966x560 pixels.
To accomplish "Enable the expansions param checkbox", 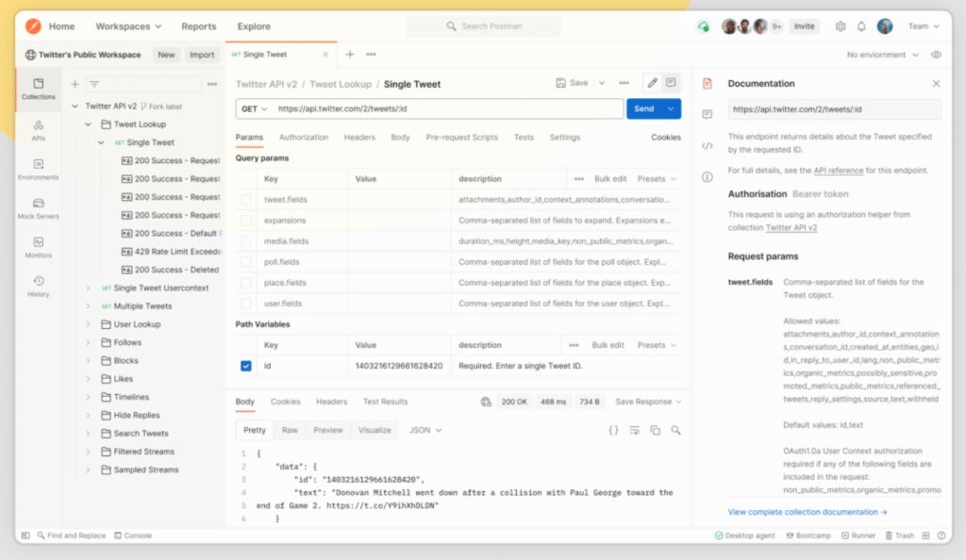I will (x=246, y=221).
